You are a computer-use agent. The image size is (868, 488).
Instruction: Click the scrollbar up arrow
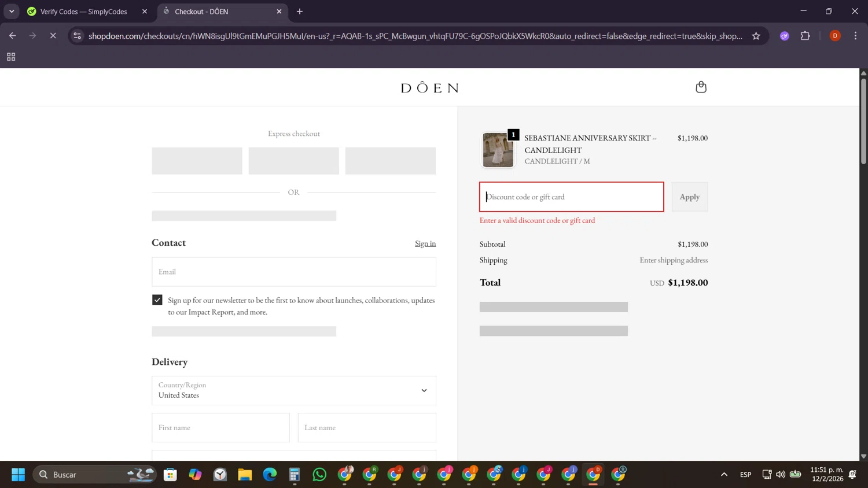click(x=863, y=73)
